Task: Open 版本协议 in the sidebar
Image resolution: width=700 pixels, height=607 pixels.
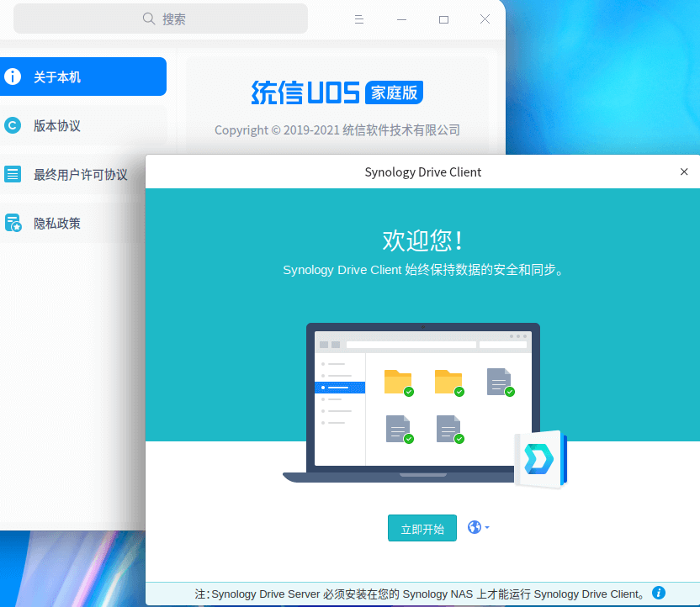Action: (x=83, y=125)
